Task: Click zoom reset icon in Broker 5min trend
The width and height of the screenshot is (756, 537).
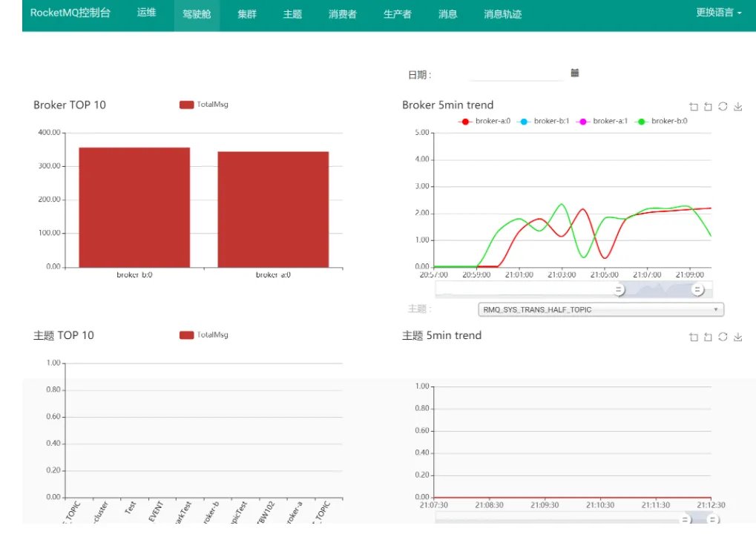Action: pos(708,107)
